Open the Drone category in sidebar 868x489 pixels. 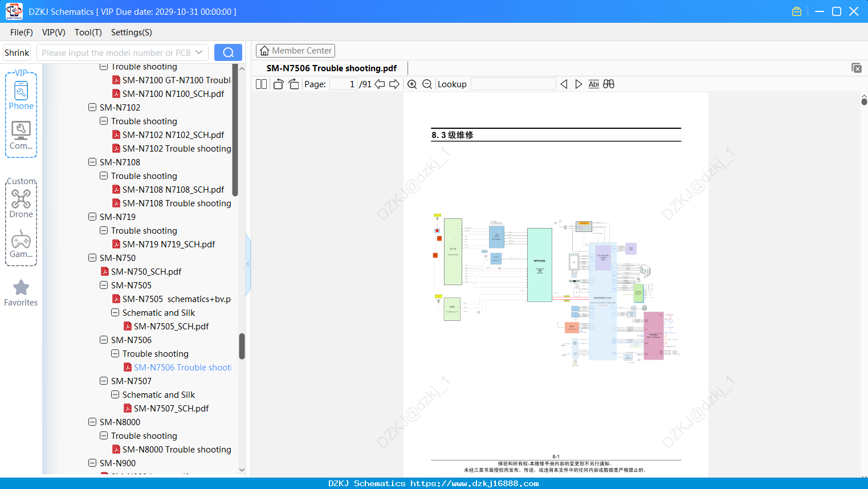pos(21,203)
